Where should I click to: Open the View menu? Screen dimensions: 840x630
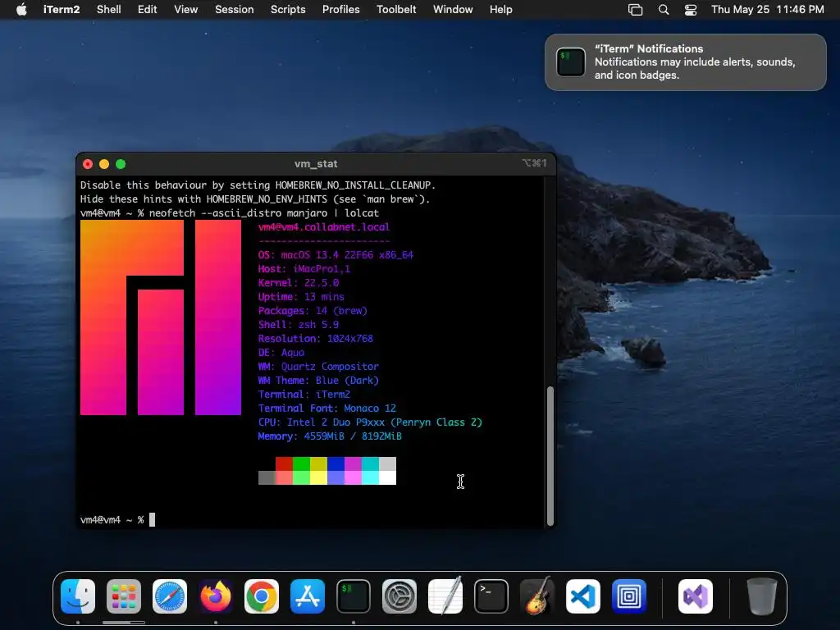tap(186, 9)
